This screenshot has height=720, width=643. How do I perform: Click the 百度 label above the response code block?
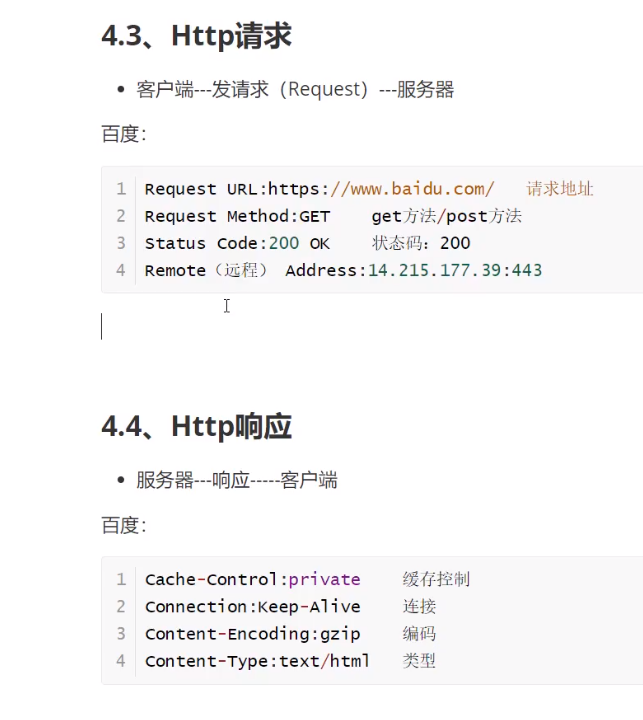pyautogui.click(x=123, y=525)
